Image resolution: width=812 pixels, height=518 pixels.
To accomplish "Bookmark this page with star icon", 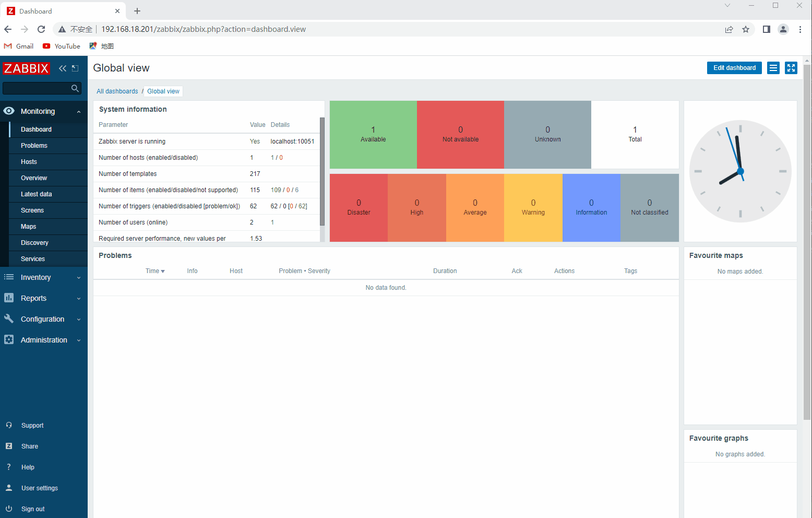I will (746, 29).
